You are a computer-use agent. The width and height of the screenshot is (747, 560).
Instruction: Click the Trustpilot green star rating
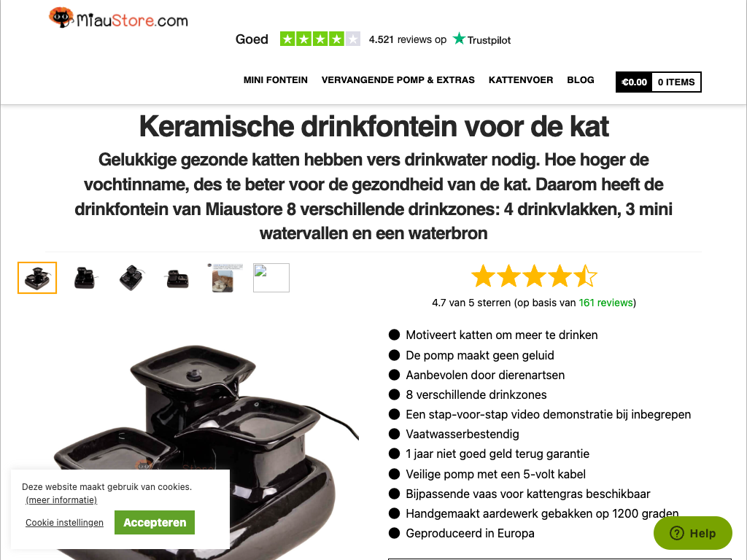[320, 39]
